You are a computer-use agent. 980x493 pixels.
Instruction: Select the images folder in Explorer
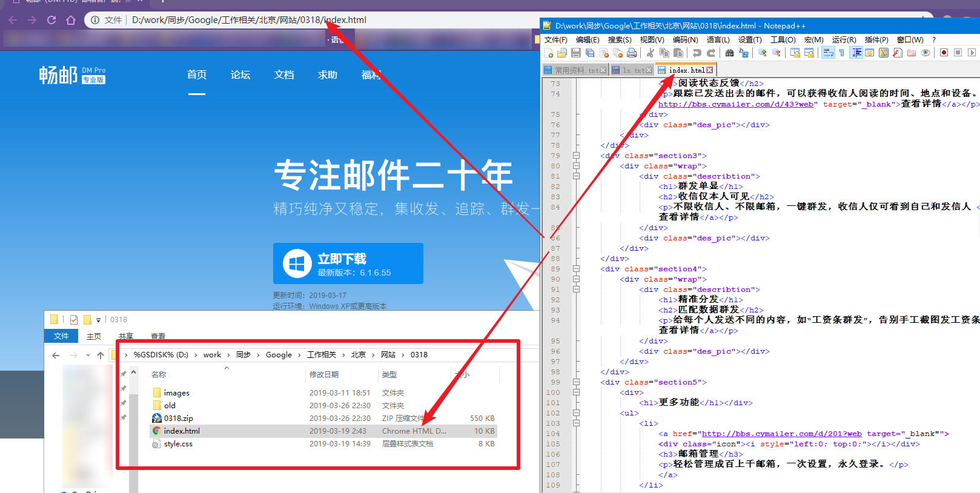(176, 393)
